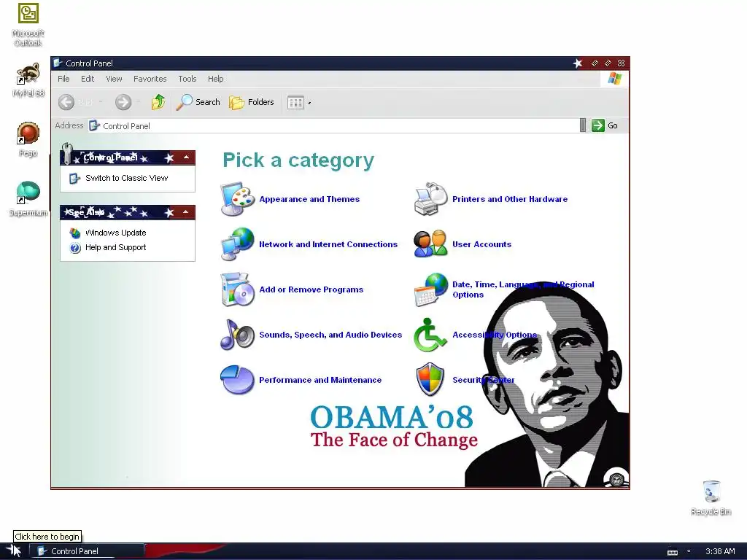Click the Printers and Other Hardware icon
This screenshot has width=747, height=560.
[430, 199]
